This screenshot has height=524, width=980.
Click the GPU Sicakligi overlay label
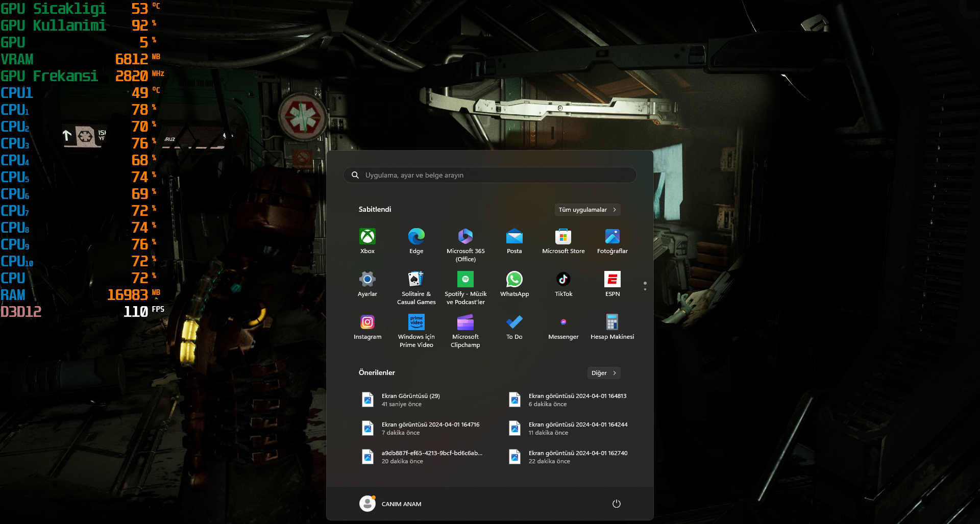(54, 9)
